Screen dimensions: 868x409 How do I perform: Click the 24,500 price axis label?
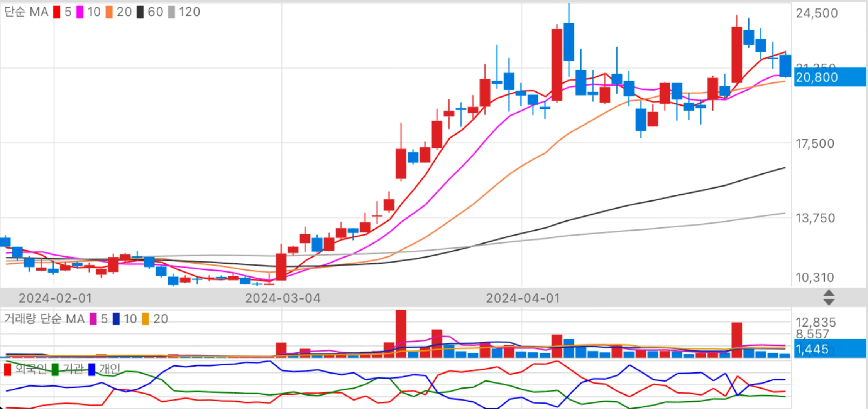click(x=817, y=13)
